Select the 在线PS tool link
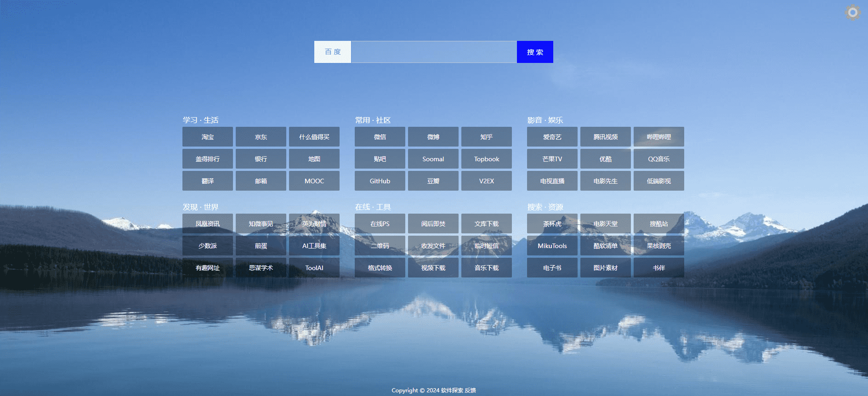Viewport: 868px width, 396px height. pos(380,224)
